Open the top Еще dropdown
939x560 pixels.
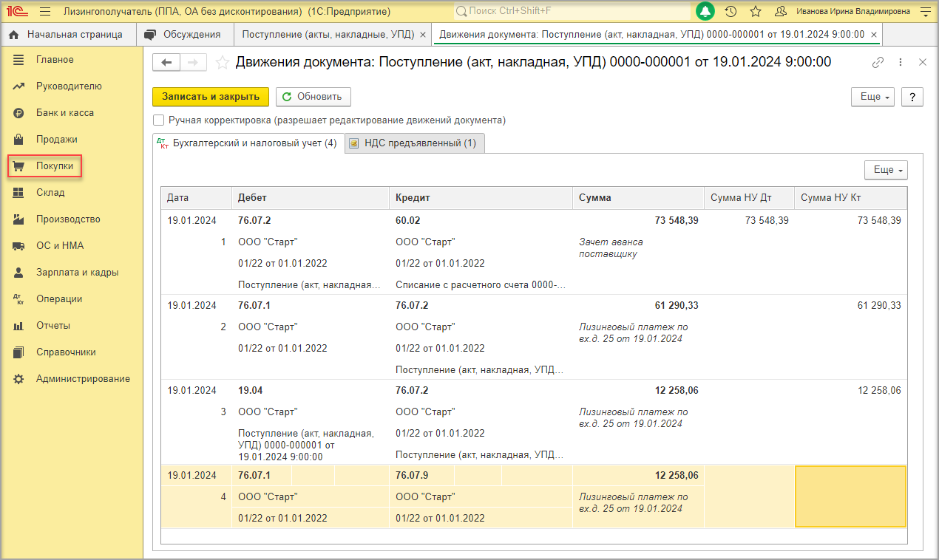point(873,97)
